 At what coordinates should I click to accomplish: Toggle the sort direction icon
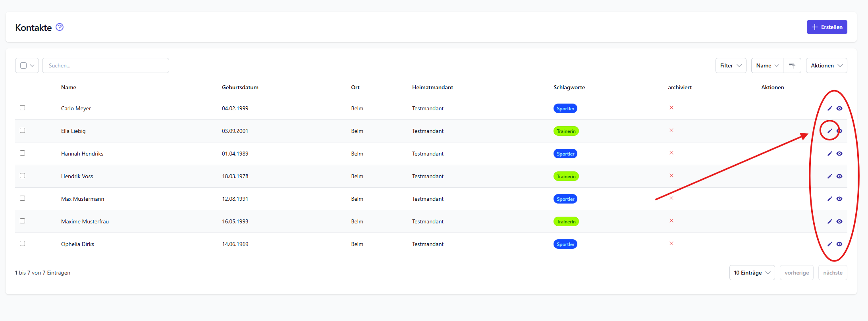pyautogui.click(x=792, y=65)
